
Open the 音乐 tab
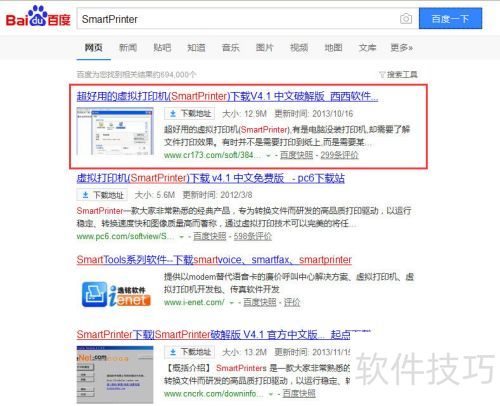point(231,48)
